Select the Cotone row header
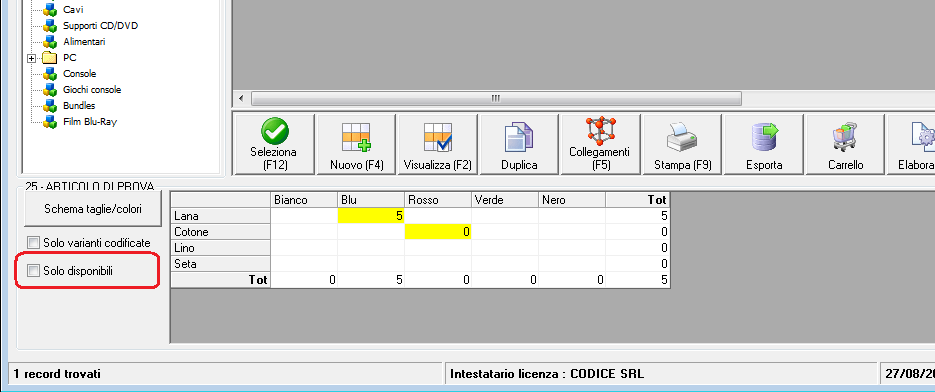Viewport: 935px width, 392px height. 221,232
